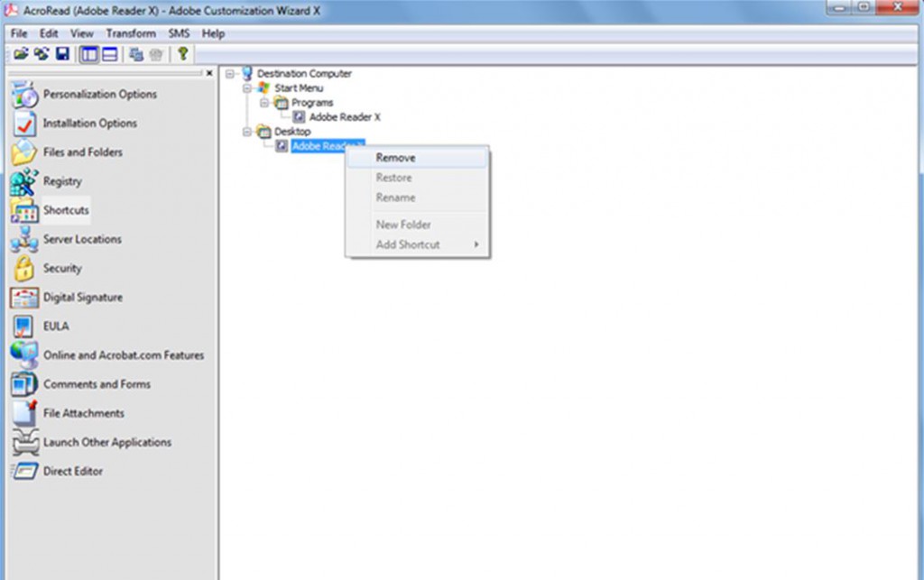Open the Help menu
Image resolution: width=924 pixels, height=580 pixels.
(213, 33)
